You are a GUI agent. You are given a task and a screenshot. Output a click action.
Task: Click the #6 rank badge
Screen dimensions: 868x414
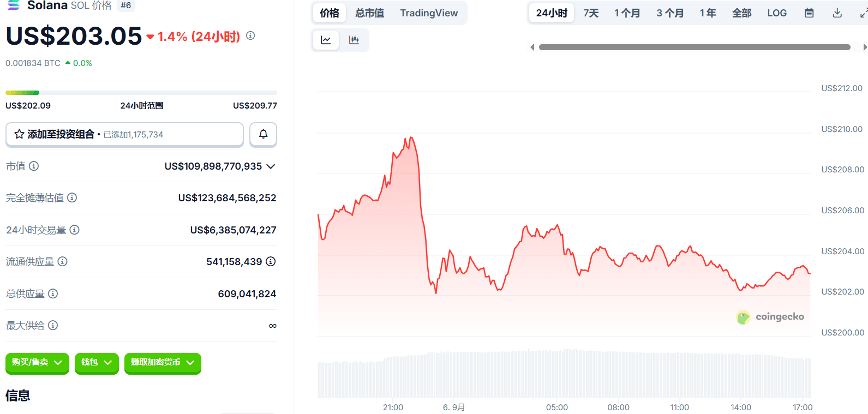click(x=126, y=5)
